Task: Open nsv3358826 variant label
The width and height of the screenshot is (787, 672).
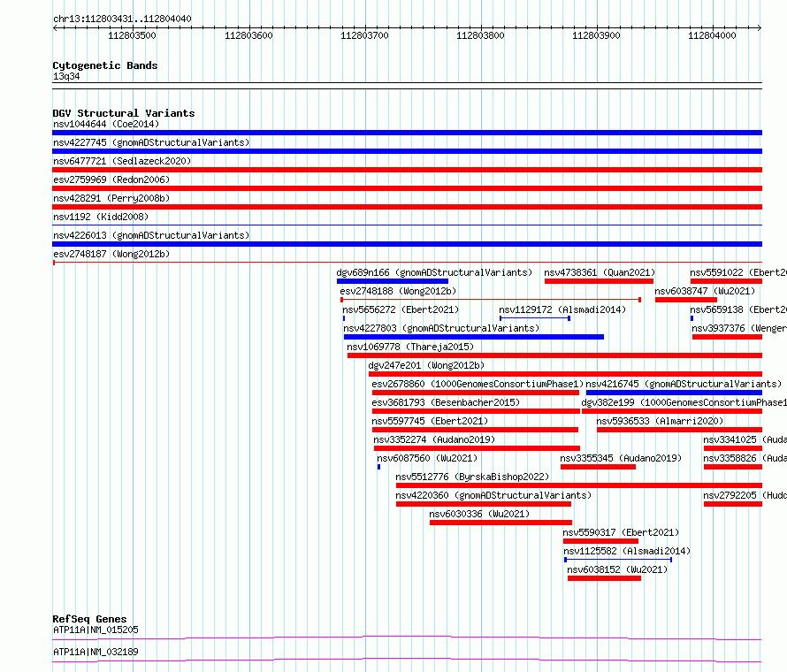Action: tap(745, 458)
